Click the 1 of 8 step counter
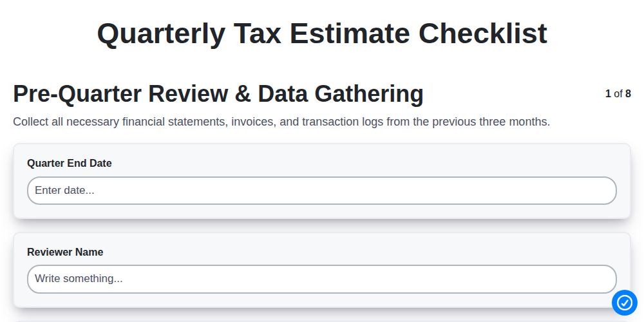This screenshot has height=322, width=644. click(x=618, y=93)
